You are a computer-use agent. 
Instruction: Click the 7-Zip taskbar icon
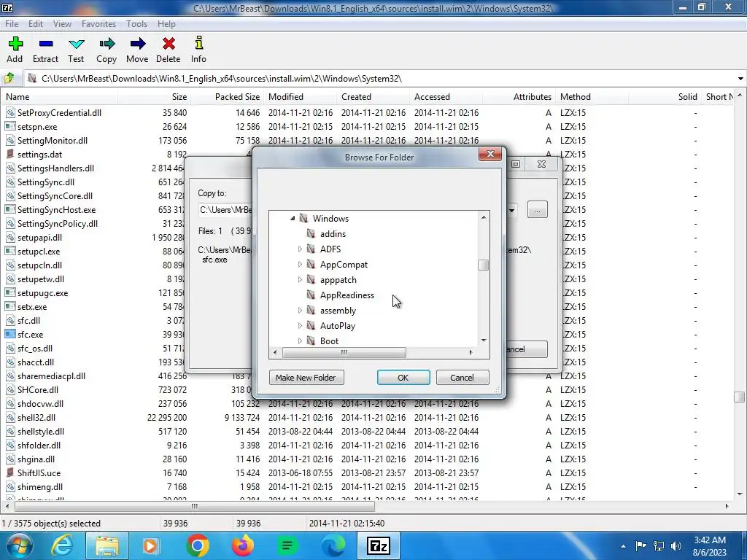[x=379, y=545]
